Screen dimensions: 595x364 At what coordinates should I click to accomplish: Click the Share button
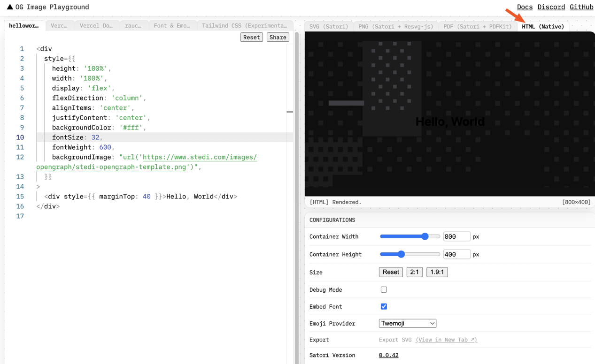coord(278,37)
